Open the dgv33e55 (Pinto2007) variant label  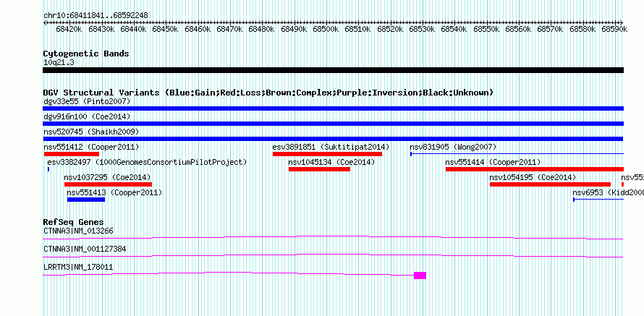click(87, 101)
